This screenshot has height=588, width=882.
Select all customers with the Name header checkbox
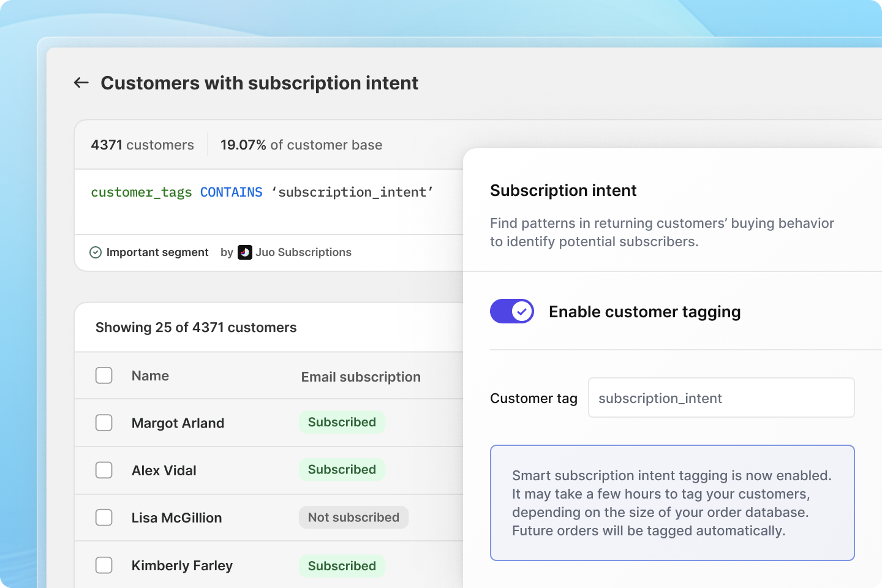[x=104, y=375]
